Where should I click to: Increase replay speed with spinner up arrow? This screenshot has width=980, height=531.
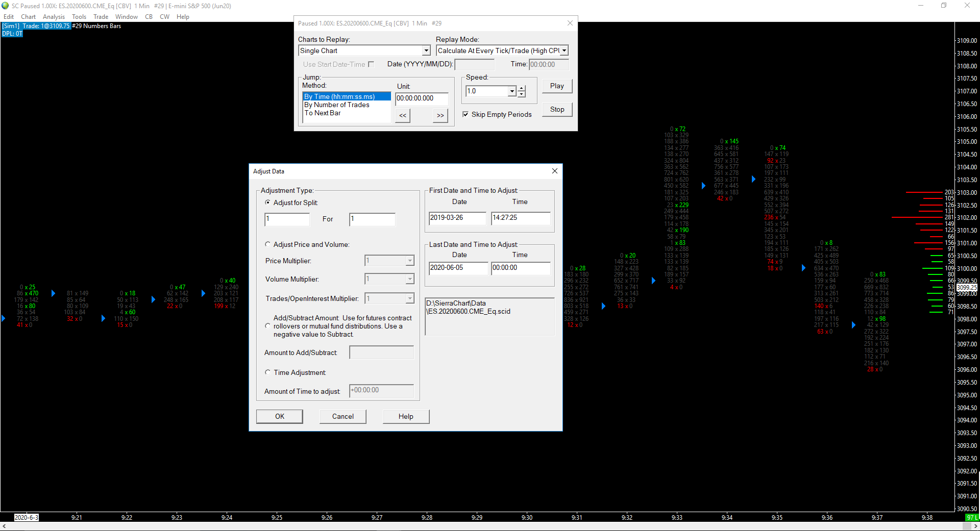(x=522, y=88)
